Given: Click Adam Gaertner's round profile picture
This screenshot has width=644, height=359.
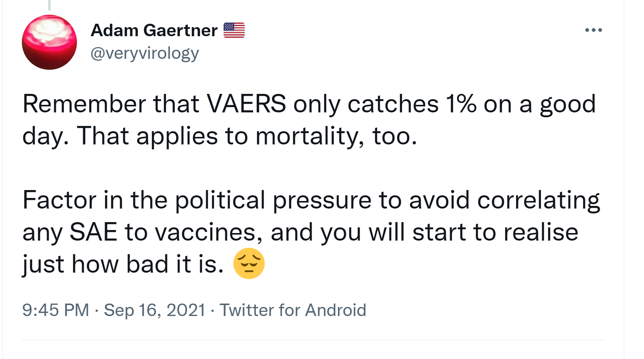Looking at the screenshot, I should pos(49,42).
